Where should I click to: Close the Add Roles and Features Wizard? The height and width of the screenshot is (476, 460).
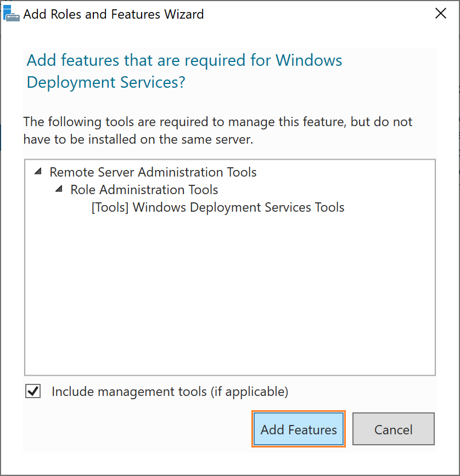click(x=441, y=13)
